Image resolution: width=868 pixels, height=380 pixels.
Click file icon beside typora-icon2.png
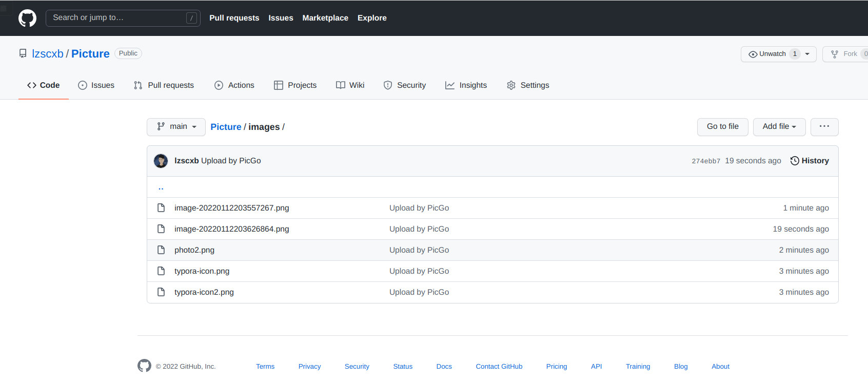[161, 292]
